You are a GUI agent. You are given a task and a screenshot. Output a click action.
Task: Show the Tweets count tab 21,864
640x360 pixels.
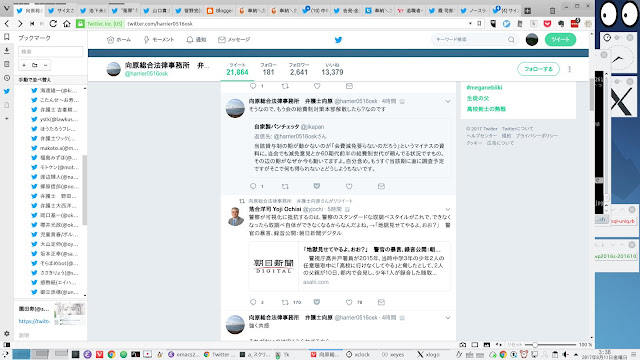pos(238,69)
